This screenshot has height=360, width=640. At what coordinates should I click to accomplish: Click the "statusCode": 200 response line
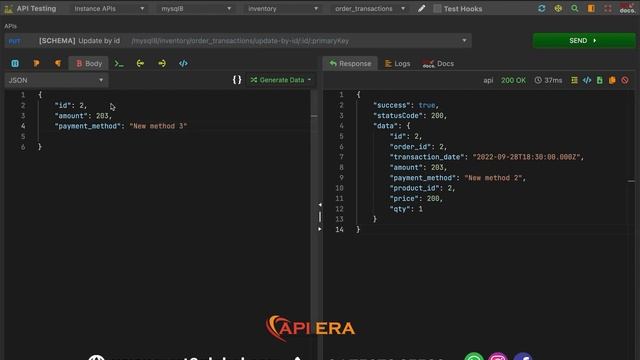pos(410,116)
